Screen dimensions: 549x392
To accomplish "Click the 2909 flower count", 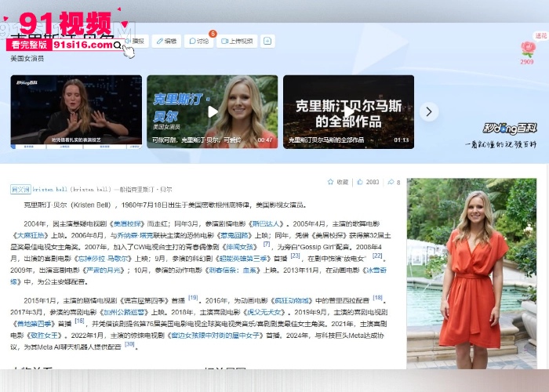I will point(526,62).
